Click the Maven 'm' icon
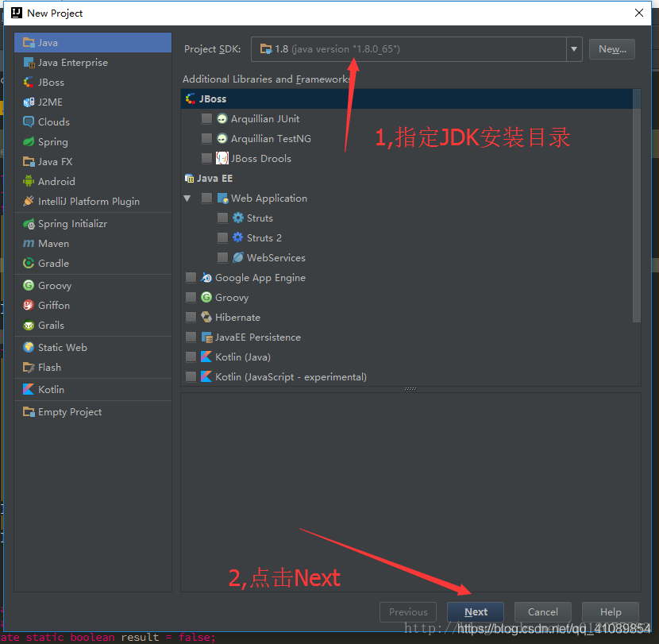659x644 pixels. (29, 244)
